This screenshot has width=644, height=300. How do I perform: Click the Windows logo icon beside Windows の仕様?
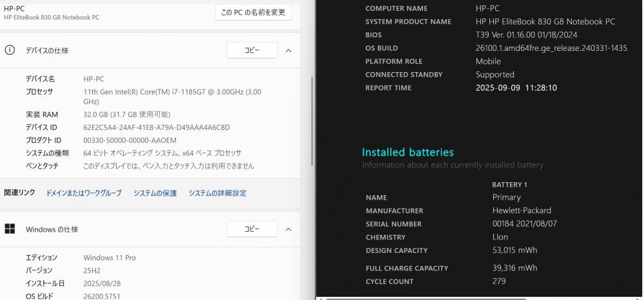10,229
